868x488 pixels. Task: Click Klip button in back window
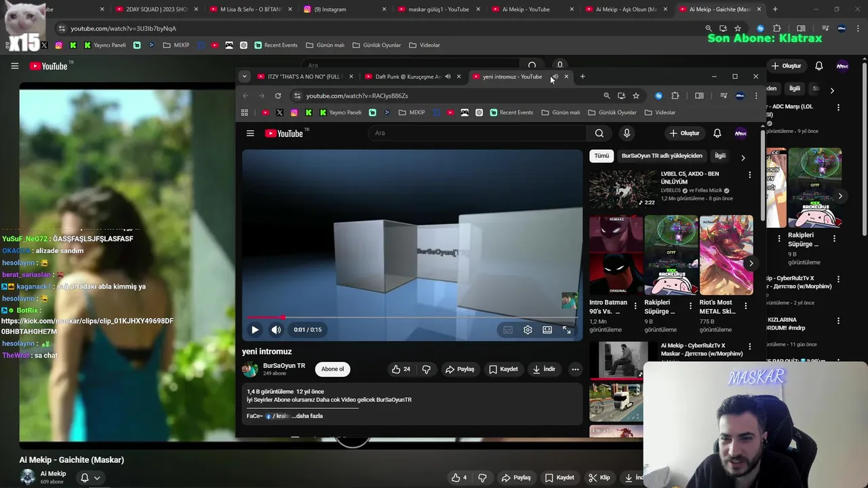pyautogui.click(x=599, y=478)
